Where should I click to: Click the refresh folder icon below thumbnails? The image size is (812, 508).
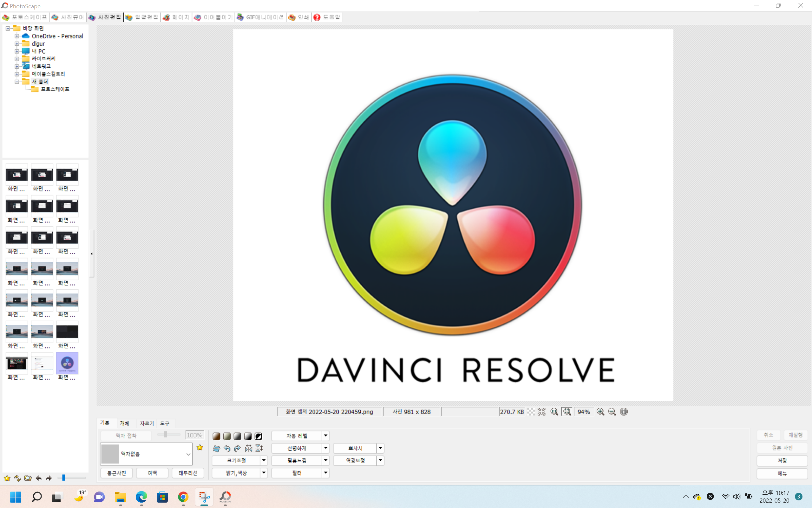(x=17, y=478)
